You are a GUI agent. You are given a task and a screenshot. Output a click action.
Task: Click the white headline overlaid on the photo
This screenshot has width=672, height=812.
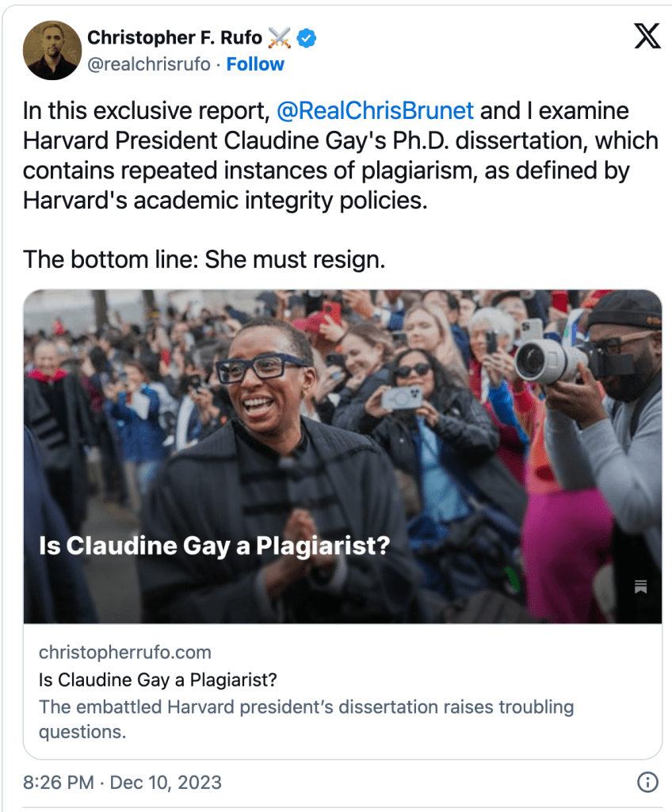pos(214,546)
